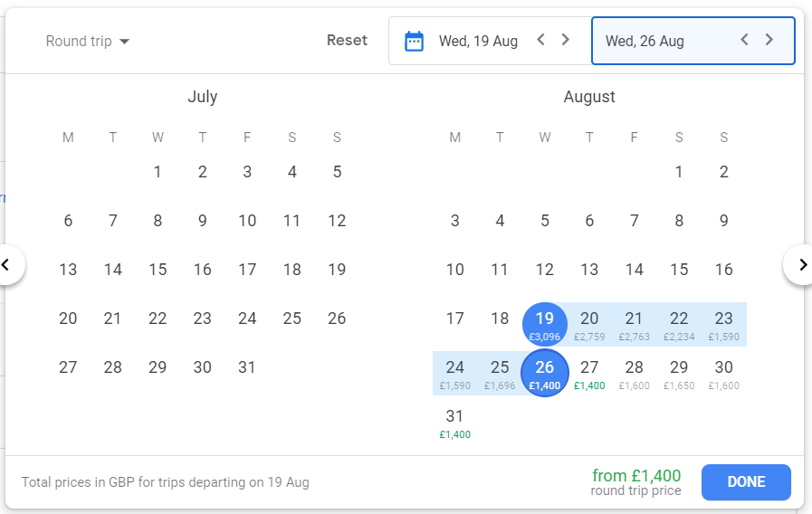Image resolution: width=812 pixels, height=514 pixels.
Task: Pick 23 August priced £1,590
Action: coord(723,325)
